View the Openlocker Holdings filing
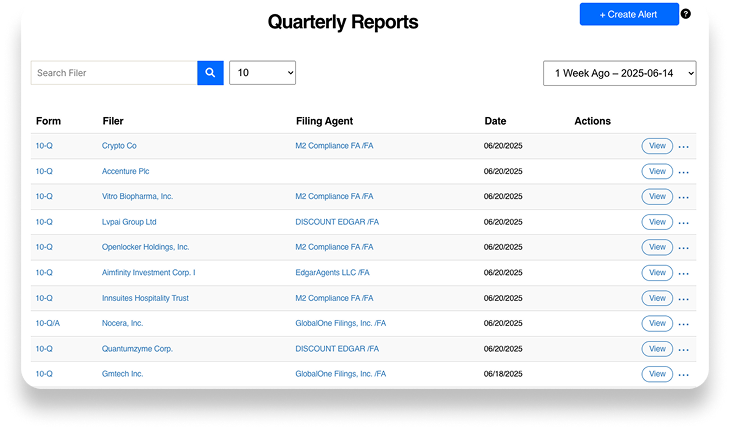The height and width of the screenshot is (429, 729). [x=657, y=247]
